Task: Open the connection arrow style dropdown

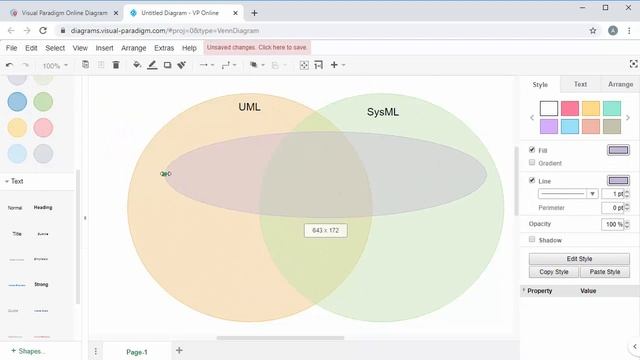Action: tap(207, 65)
